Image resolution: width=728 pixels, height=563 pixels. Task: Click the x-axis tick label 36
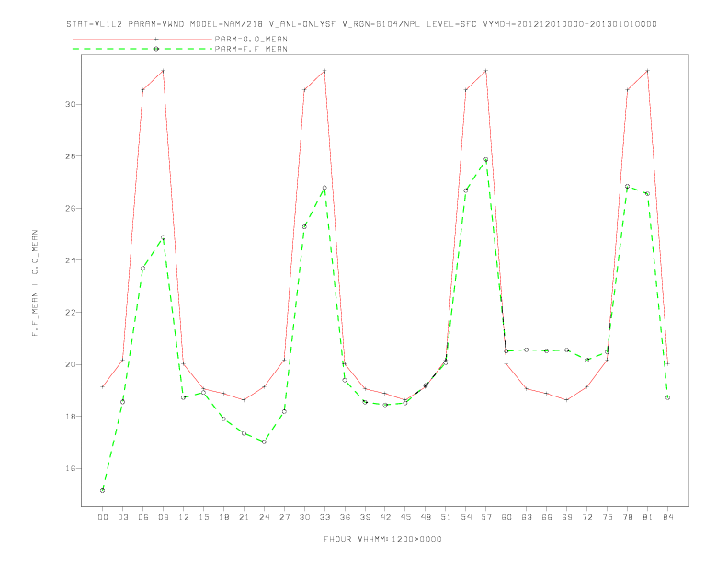(x=345, y=517)
